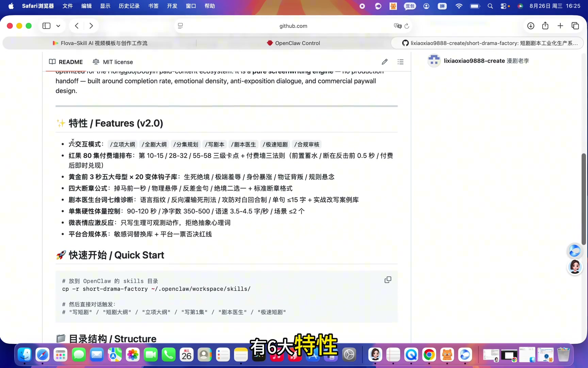
Task: Go back with the back arrow
Action: point(77,26)
